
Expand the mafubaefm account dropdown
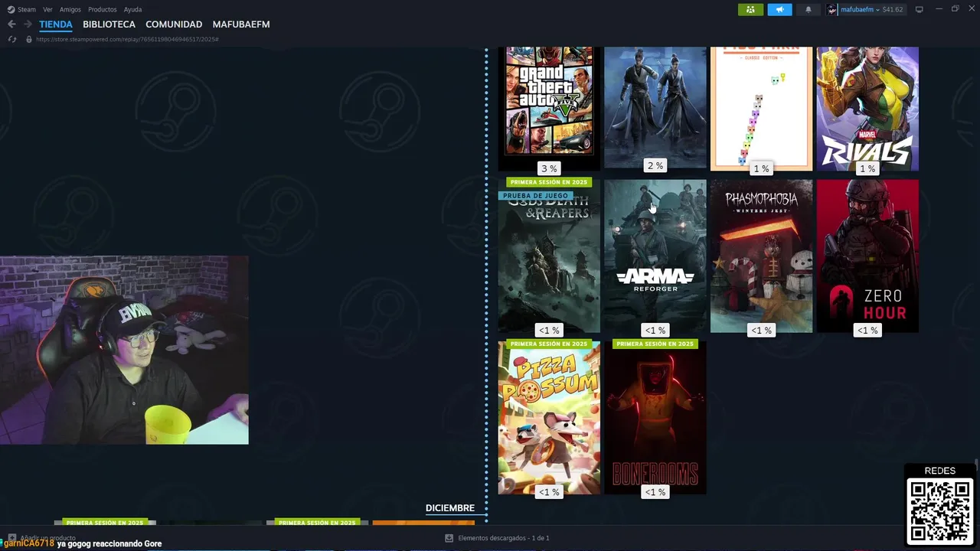[x=860, y=9]
